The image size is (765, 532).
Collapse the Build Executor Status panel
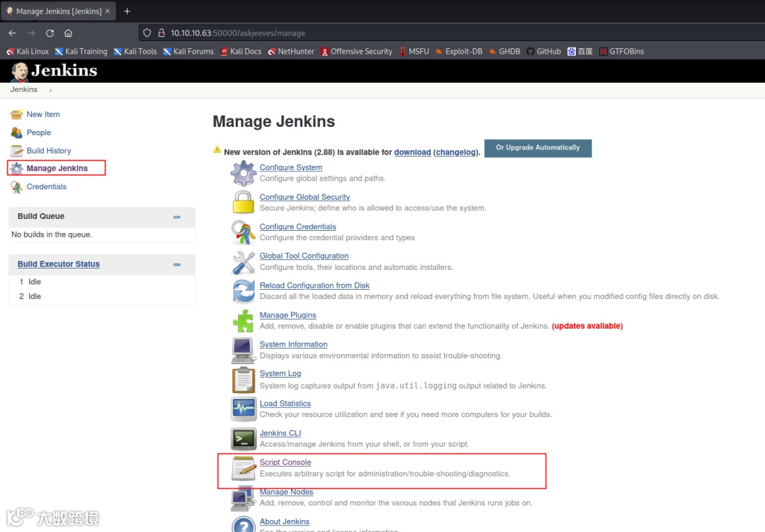point(176,264)
